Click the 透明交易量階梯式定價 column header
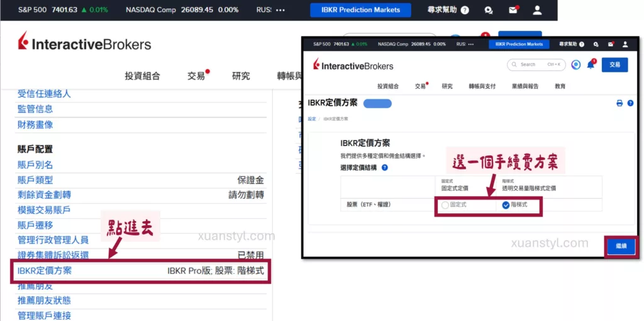This screenshot has width=644, height=321. click(528, 188)
